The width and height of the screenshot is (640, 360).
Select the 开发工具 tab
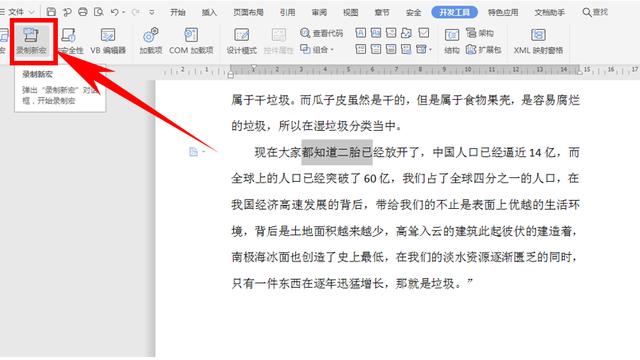[455, 12]
